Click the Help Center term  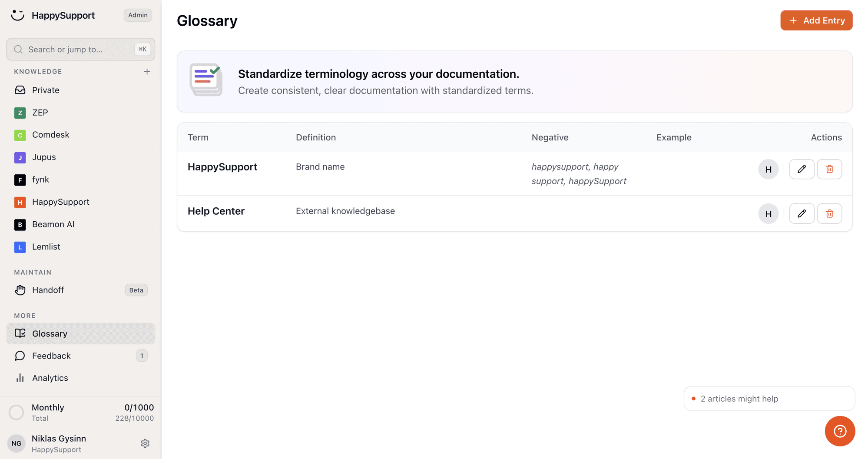[216, 211]
